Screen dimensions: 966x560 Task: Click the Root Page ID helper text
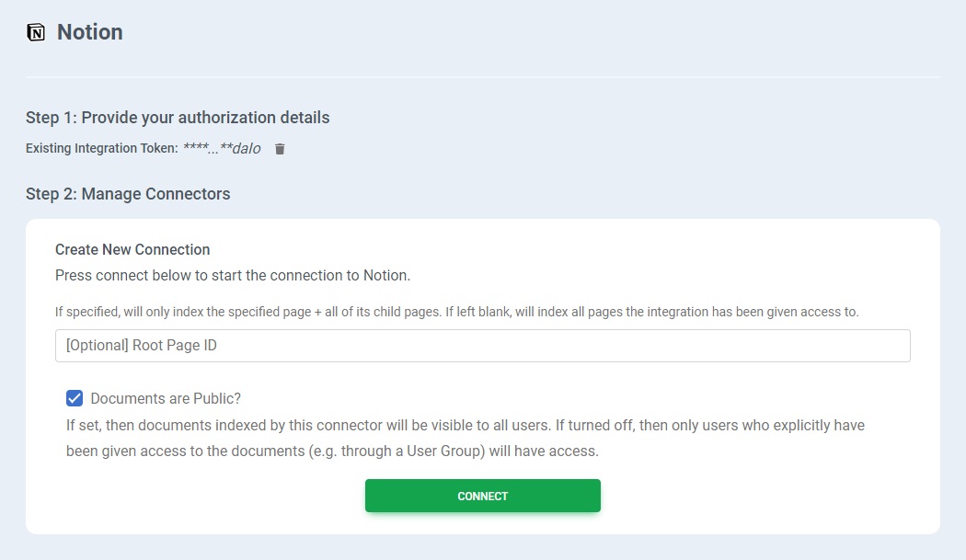tap(456, 312)
